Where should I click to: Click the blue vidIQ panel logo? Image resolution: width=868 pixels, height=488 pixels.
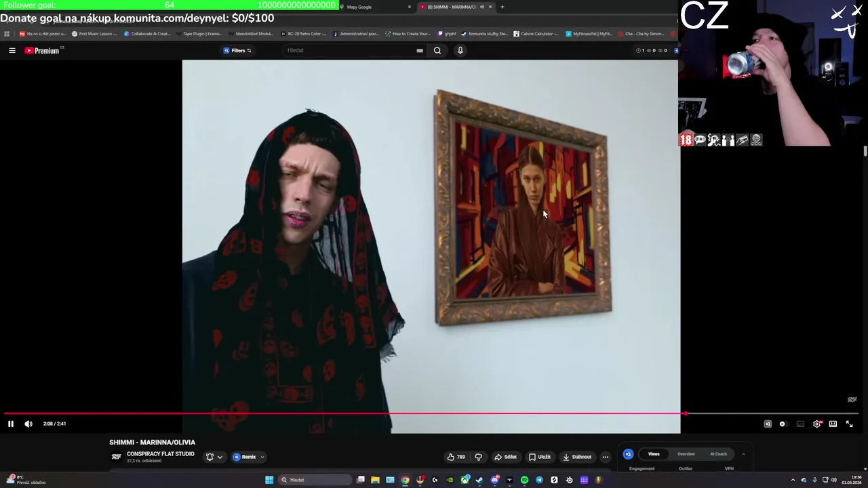629,454
